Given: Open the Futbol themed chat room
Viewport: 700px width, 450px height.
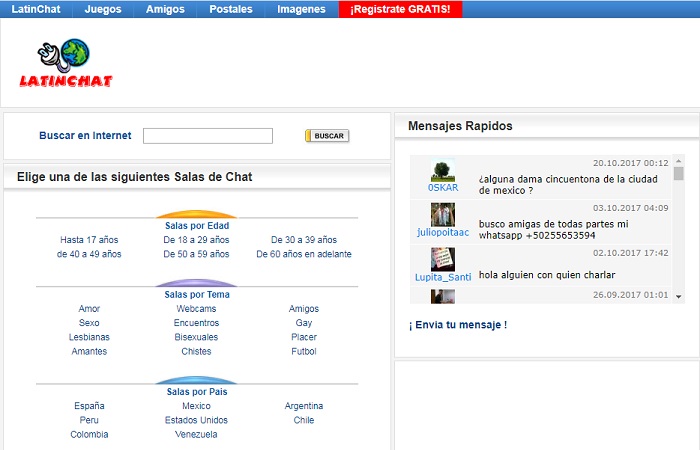Looking at the screenshot, I should [304, 351].
